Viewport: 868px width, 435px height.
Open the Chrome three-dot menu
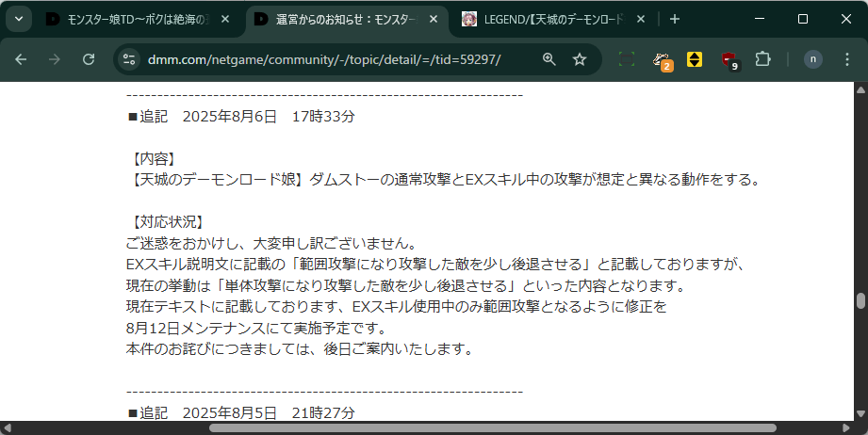(847, 59)
